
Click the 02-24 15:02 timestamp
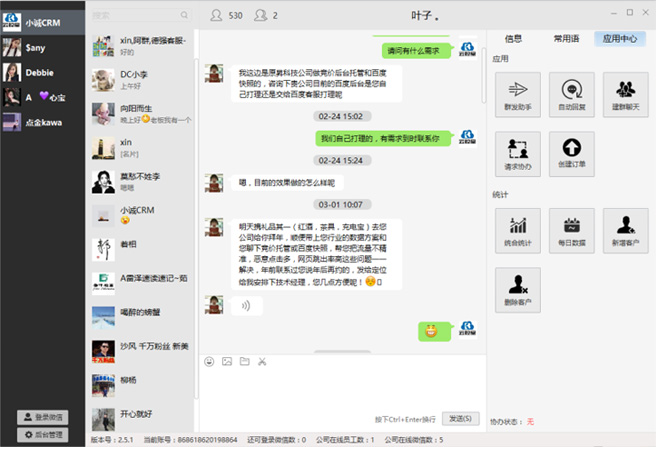341,116
